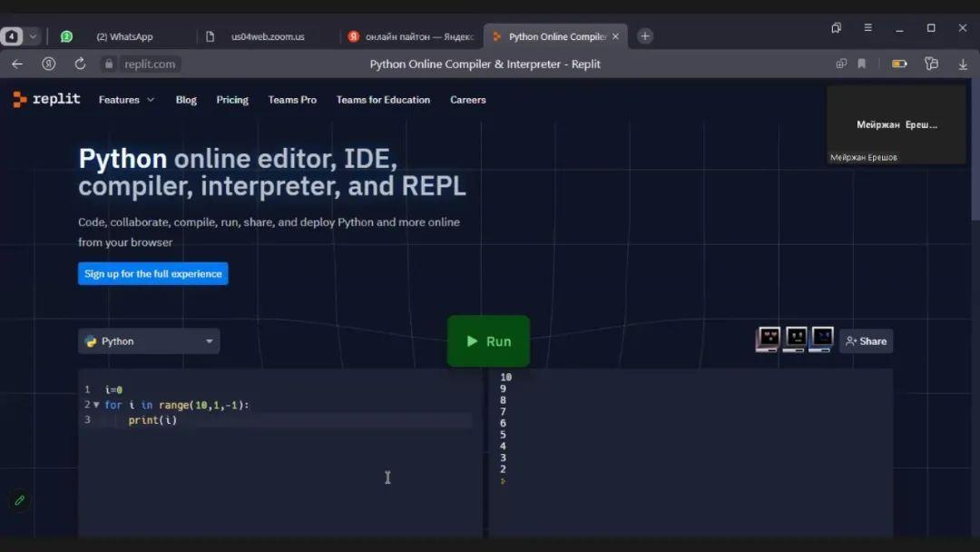
Task: Select the third multiplayer avatar icon
Action: click(x=822, y=340)
